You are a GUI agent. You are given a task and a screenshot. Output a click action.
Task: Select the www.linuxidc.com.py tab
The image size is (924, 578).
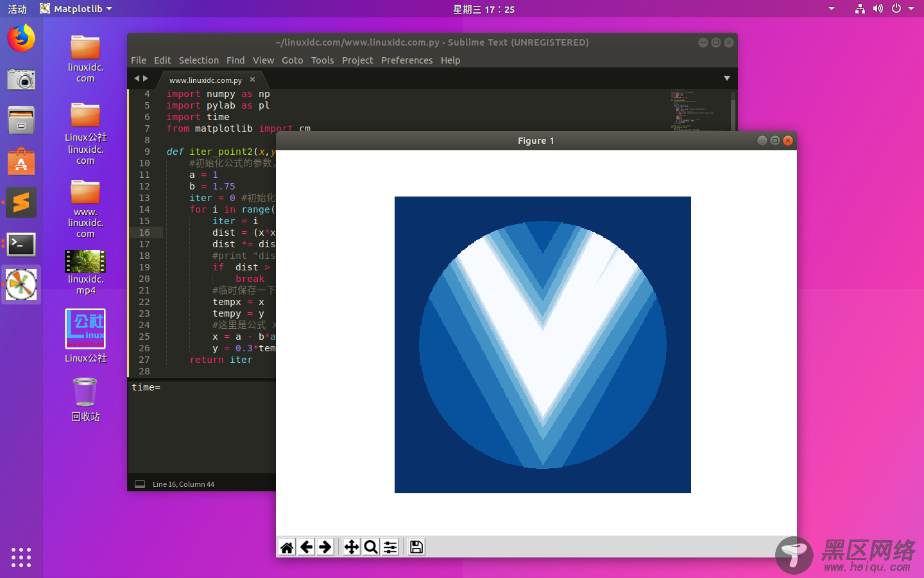(205, 80)
